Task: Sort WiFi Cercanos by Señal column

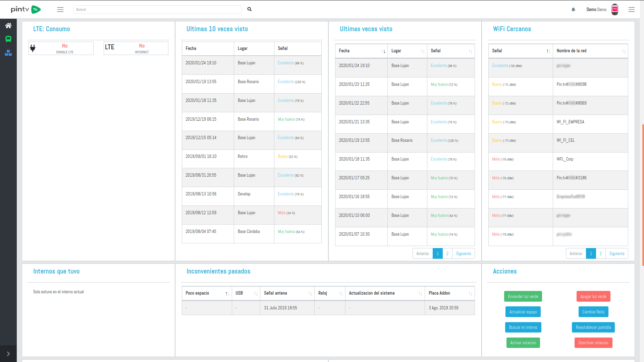Action: [x=520, y=51]
